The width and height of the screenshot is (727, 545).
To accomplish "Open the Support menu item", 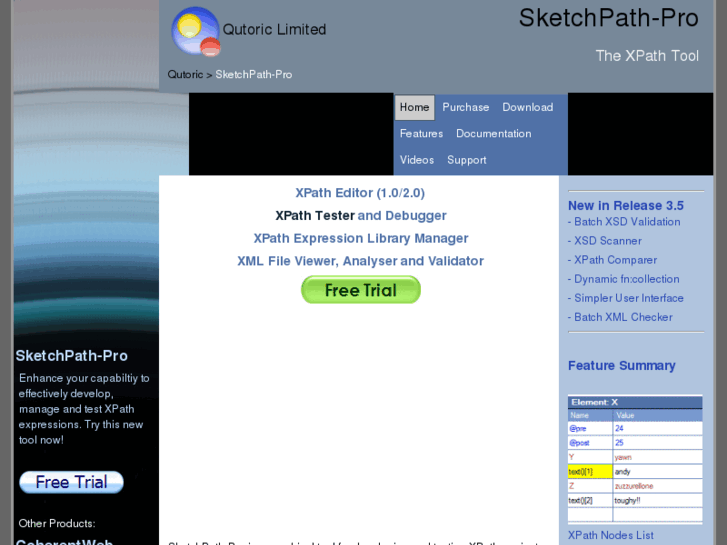I will pos(466,160).
